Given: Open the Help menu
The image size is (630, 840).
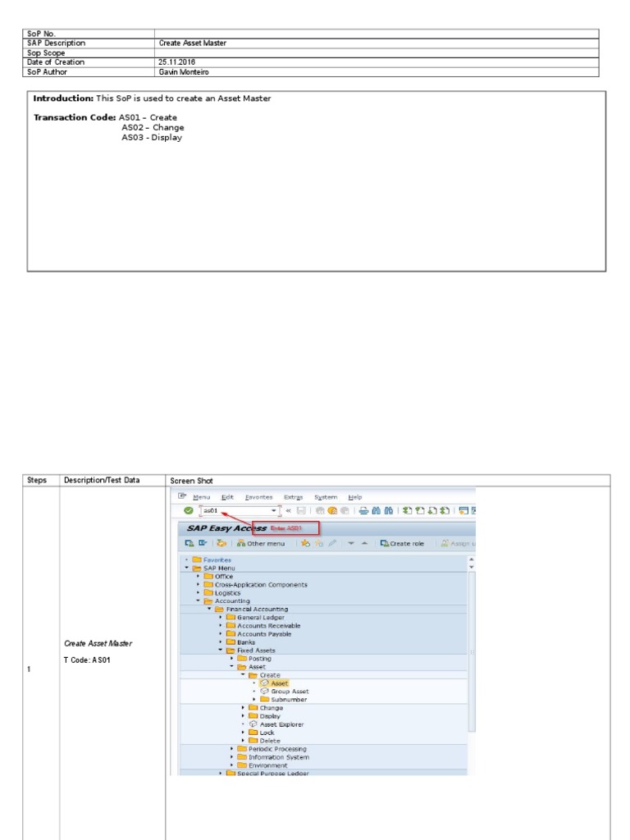Looking at the screenshot, I should click(x=355, y=497).
